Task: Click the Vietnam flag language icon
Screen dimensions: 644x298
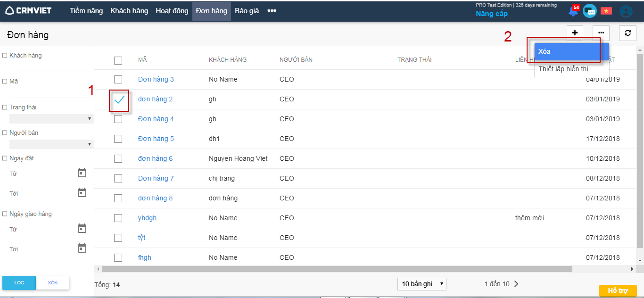Action: [606, 11]
